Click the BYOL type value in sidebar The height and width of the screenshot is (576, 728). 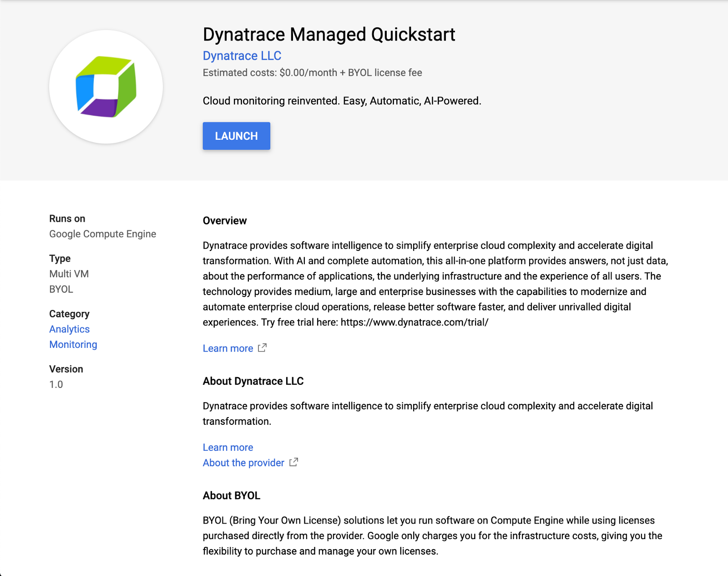[61, 290]
